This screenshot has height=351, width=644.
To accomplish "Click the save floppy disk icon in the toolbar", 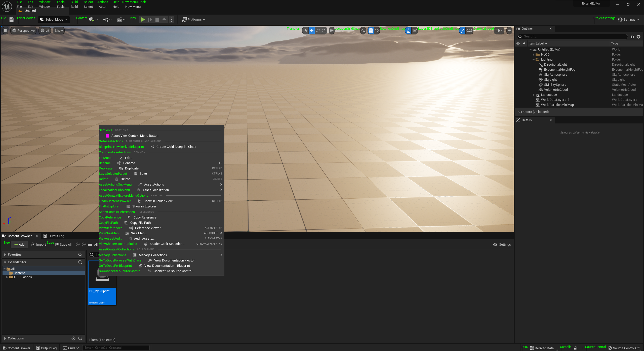I will pos(11,20).
